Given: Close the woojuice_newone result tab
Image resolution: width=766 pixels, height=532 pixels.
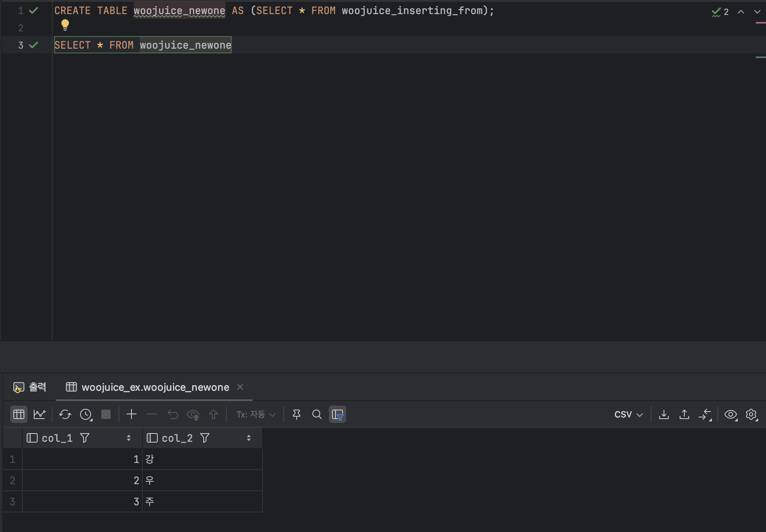Looking at the screenshot, I should click(240, 387).
